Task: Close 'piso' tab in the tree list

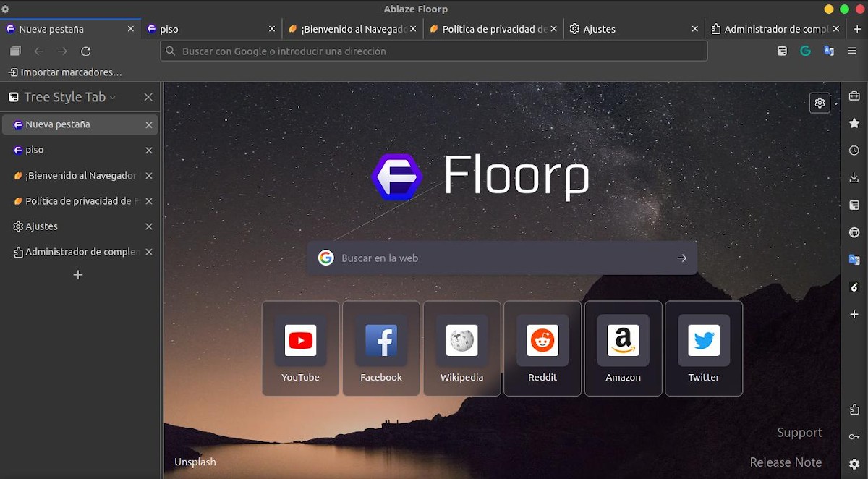Action: pos(149,151)
